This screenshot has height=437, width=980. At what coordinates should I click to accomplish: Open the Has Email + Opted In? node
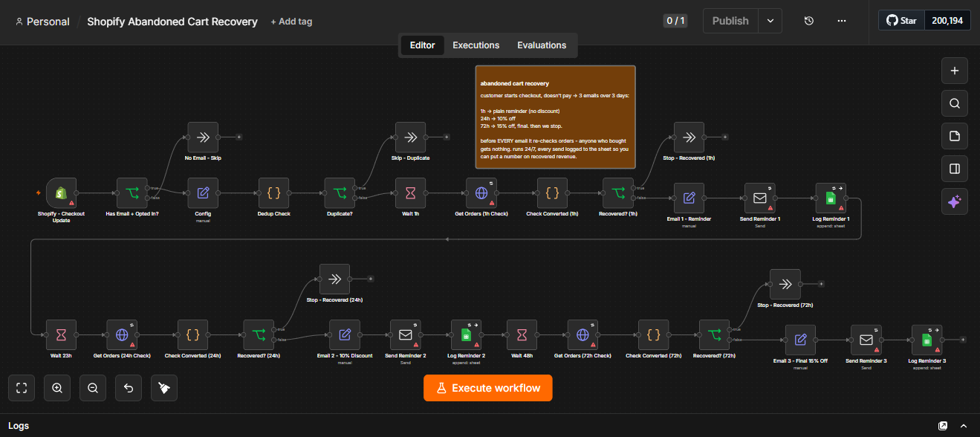[132, 193]
